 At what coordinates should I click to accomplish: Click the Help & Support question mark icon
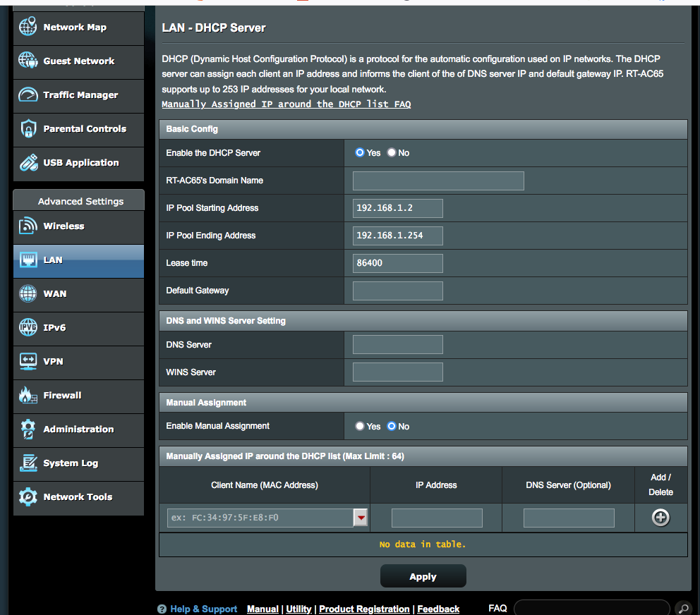tap(162, 609)
